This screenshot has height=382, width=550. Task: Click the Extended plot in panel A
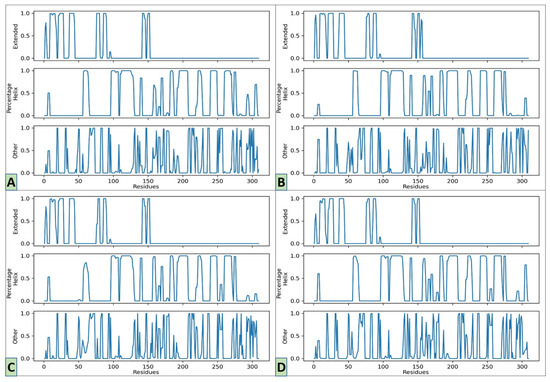coord(151,36)
